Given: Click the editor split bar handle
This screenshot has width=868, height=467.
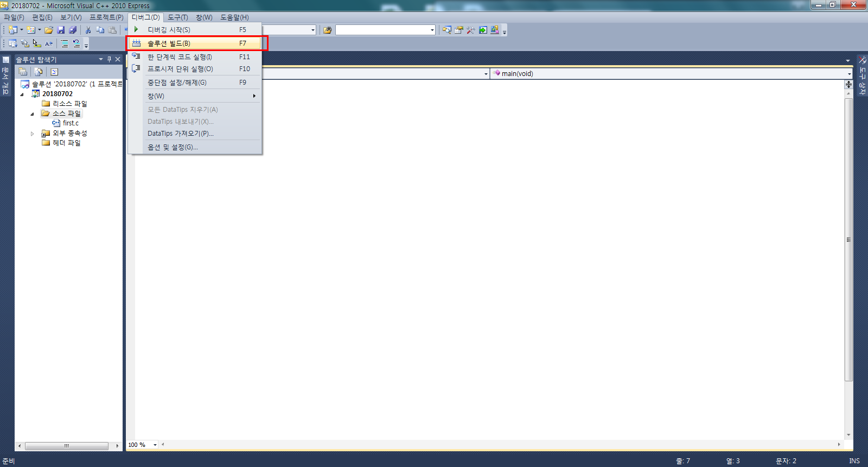Looking at the screenshot, I should 848,84.
